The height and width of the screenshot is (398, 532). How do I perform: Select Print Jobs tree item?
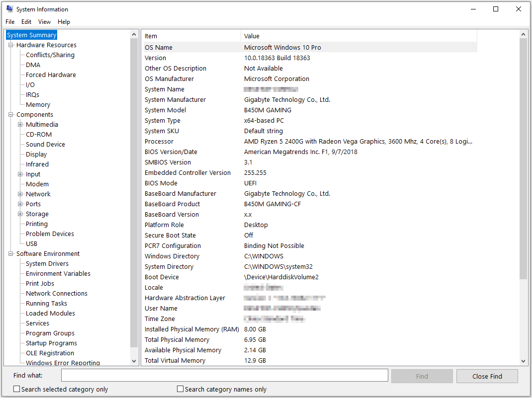point(40,283)
